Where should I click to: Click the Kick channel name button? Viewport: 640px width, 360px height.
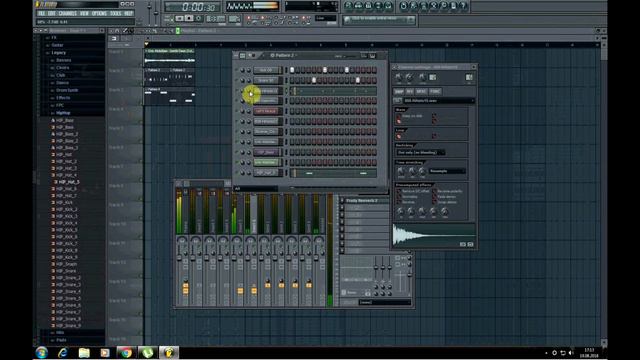267,70
